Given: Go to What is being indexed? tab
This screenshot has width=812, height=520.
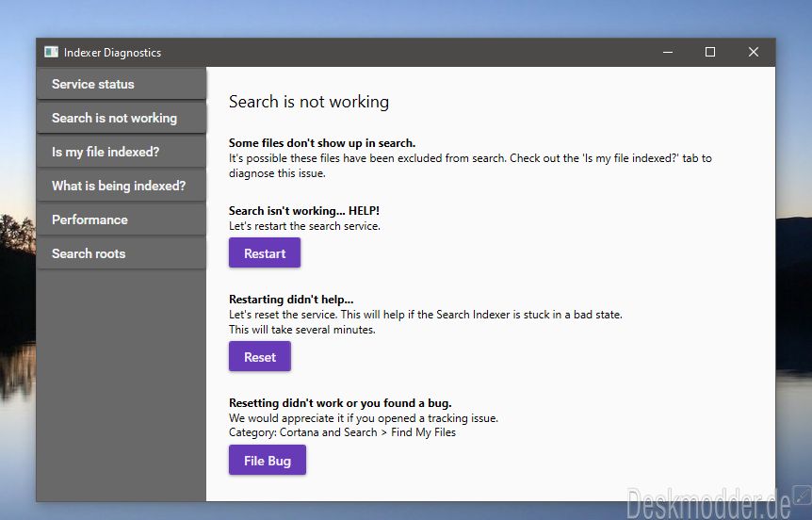Looking at the screenshot, I should click(x=121, y=186).
